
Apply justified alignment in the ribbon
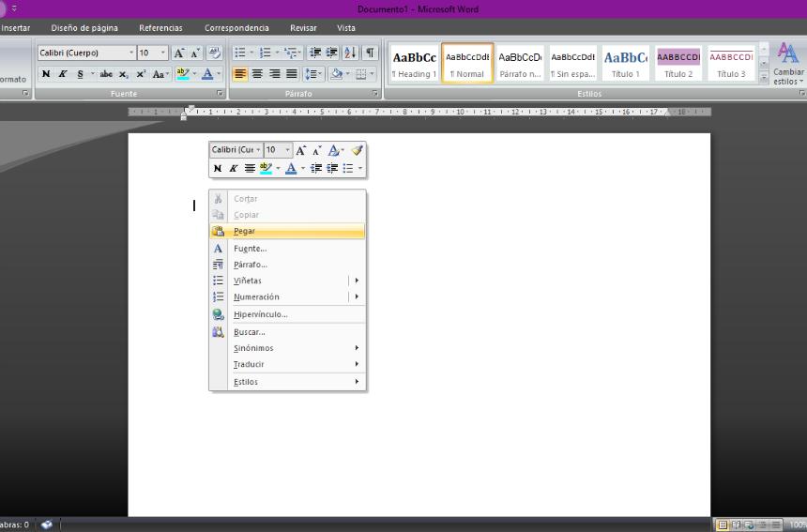tap(292, 74)
